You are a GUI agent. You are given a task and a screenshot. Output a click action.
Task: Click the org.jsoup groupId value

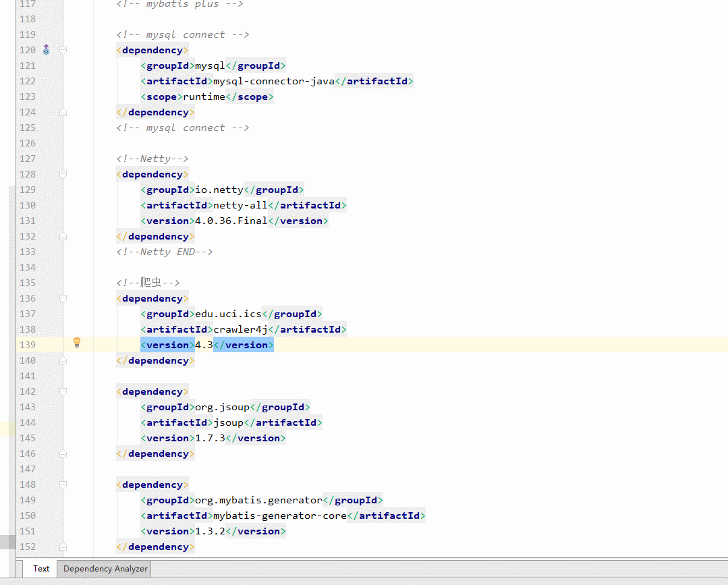[223, 407]
